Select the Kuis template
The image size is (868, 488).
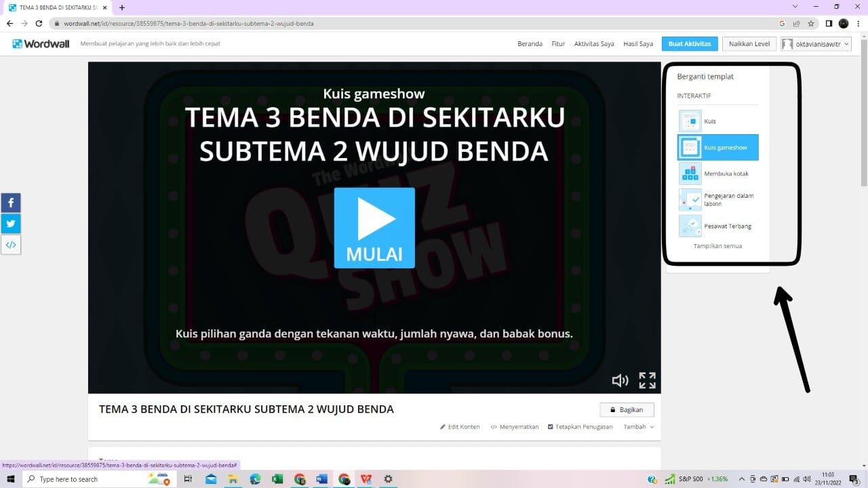coord(718,121)
